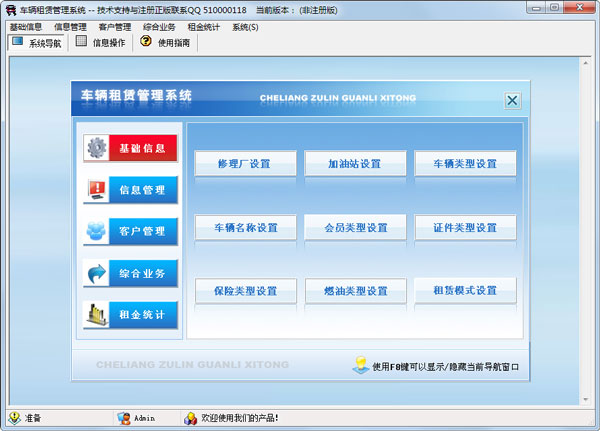This screenshot has height=431, width=600.
Task: Open the 系统(S) menu
Action: 245,27
